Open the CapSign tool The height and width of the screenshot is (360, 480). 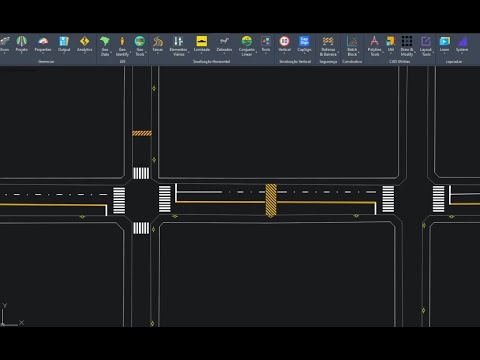coord(304,44)
